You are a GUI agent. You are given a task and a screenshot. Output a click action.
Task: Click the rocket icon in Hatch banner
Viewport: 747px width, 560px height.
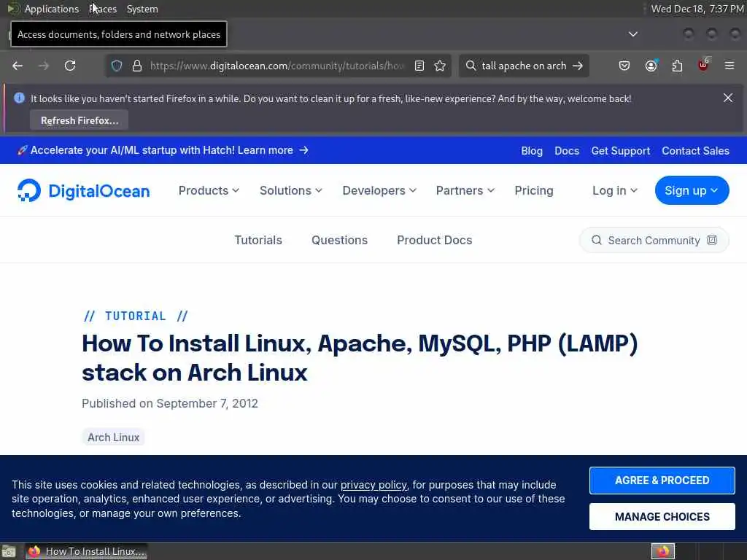point(22,150)
